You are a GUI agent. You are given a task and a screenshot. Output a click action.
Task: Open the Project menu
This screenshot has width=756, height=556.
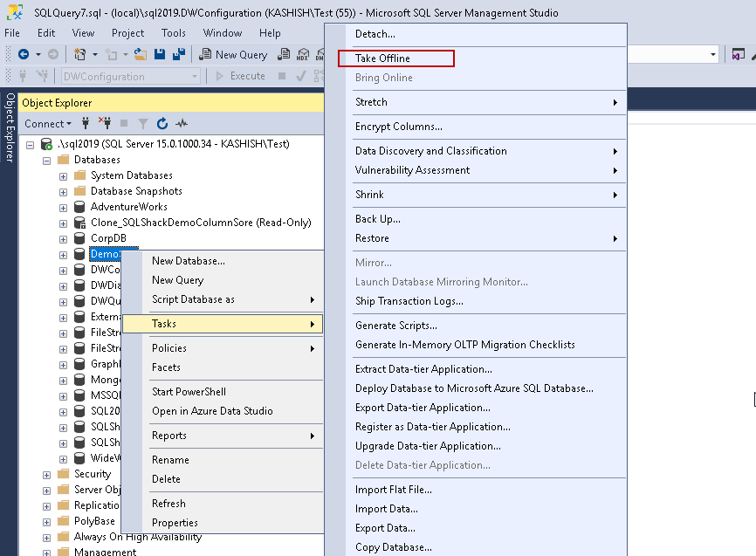127,33
